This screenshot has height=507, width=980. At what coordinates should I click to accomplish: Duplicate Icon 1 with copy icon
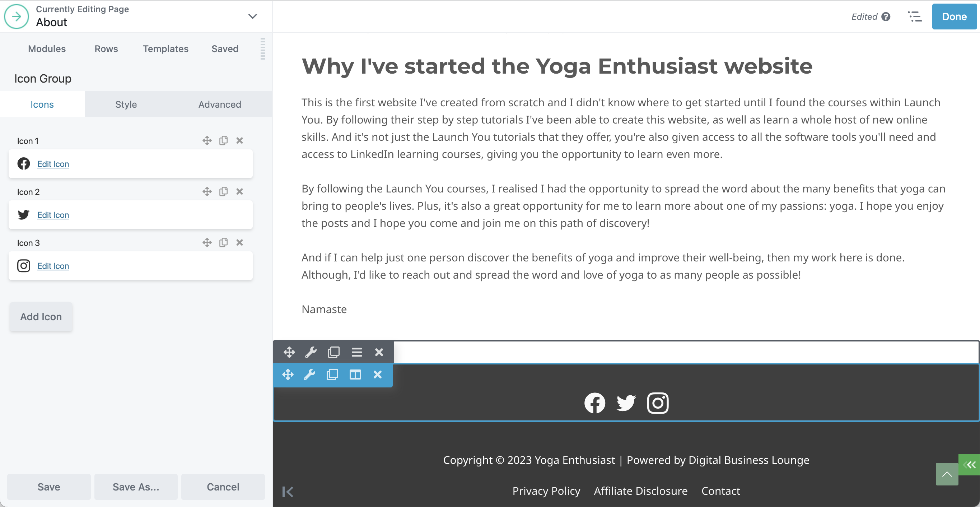click(223, 140)
